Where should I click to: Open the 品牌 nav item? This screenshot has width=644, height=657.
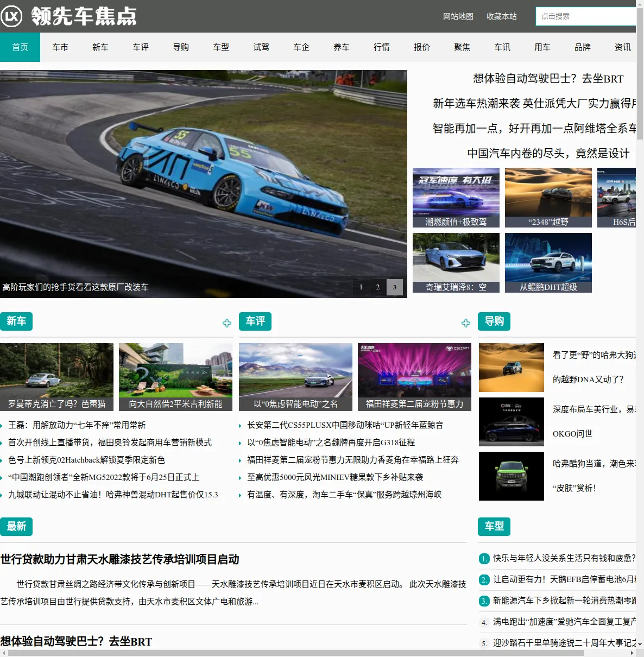(x=583, y=47)
